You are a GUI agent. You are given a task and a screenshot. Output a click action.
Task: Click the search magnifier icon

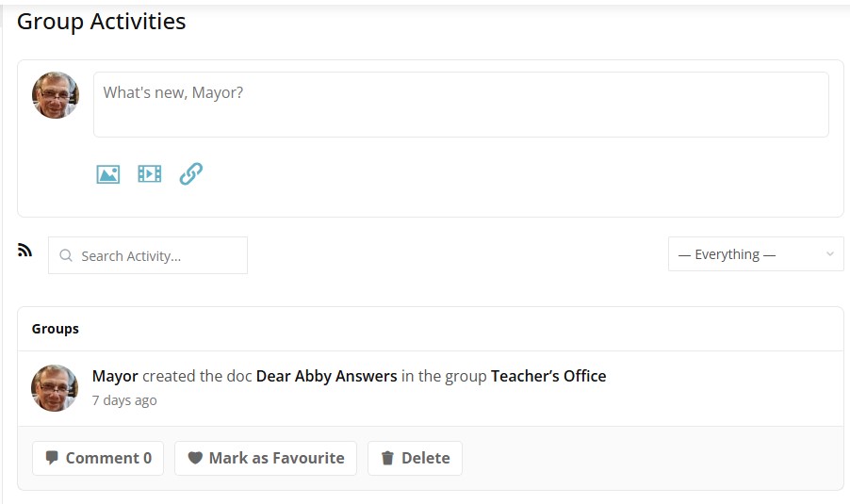coord(66,255)
